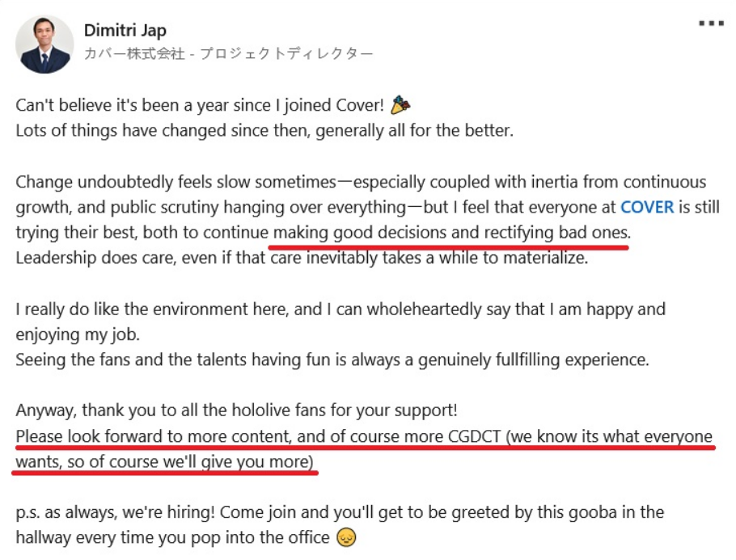Click the pensive face emoji
Screen dimensions: 736x560
point(346,537)
